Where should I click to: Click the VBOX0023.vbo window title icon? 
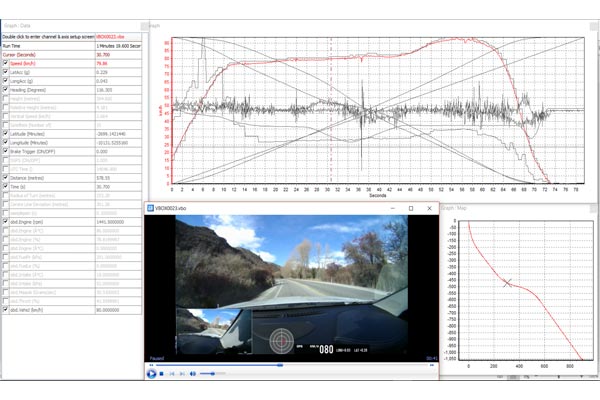click(148, 208)
